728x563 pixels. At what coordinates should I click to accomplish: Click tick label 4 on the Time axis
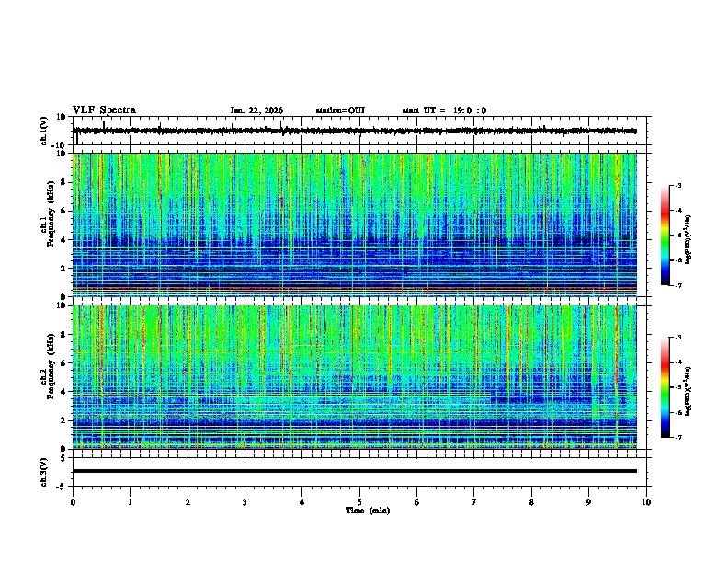(x=302, y=502)
